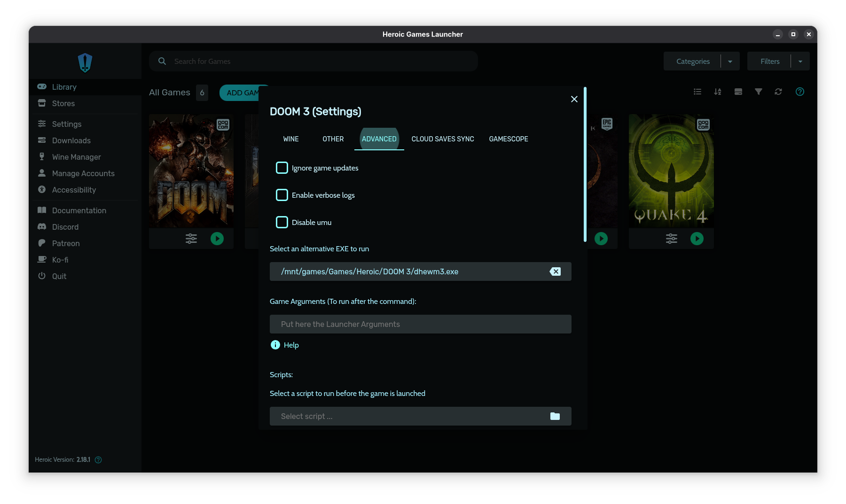The image size is (846, 504).
Task: Open the Stores sidebar section
Action: click(85, 103)
